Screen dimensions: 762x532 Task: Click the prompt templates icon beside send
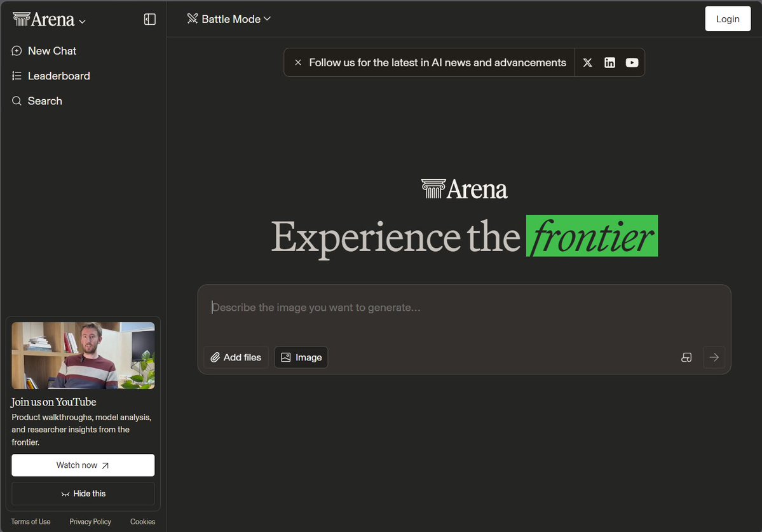pyautogui.click(x=686, y=357)
